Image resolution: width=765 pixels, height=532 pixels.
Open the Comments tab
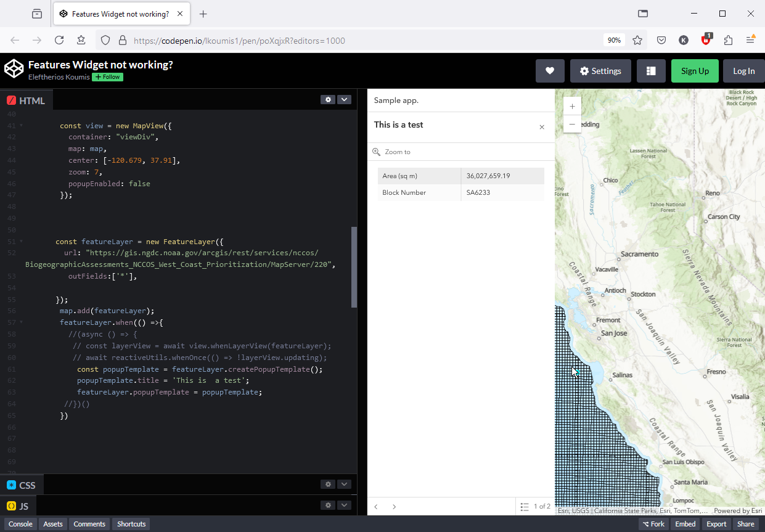pyautogui.click(x=89, y=523)
